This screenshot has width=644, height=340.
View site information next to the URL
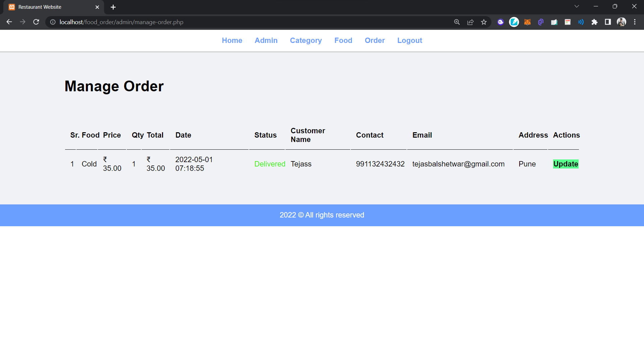pyautogui.click(x=53, y=22)
